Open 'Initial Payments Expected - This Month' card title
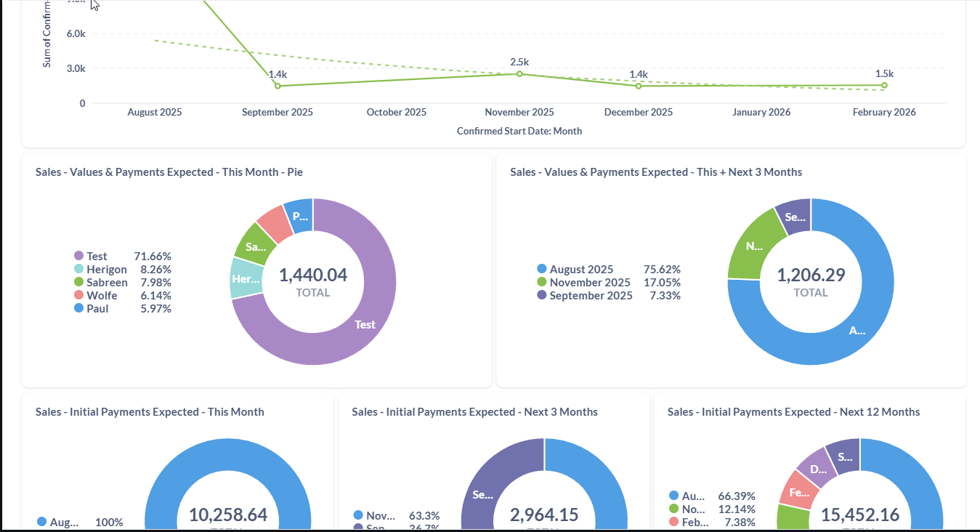This screenshot has width=980, height=532. (x=150, y=412)
